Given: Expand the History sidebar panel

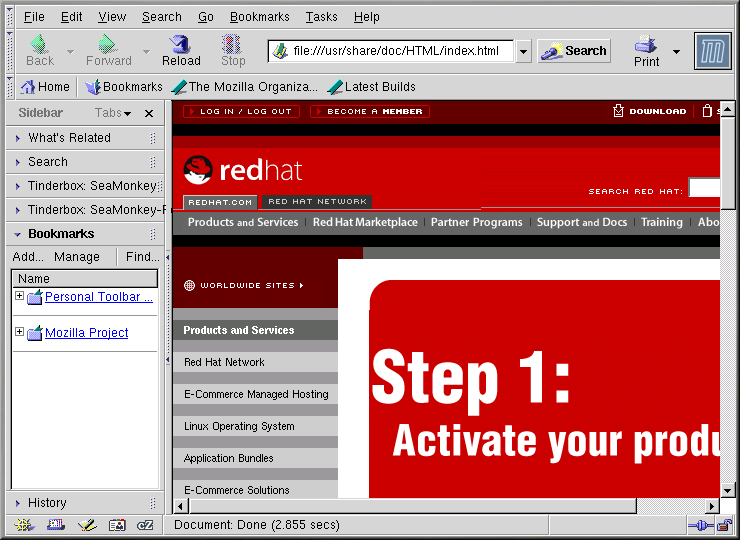Looking at the screenshot, I should [47, 503].
